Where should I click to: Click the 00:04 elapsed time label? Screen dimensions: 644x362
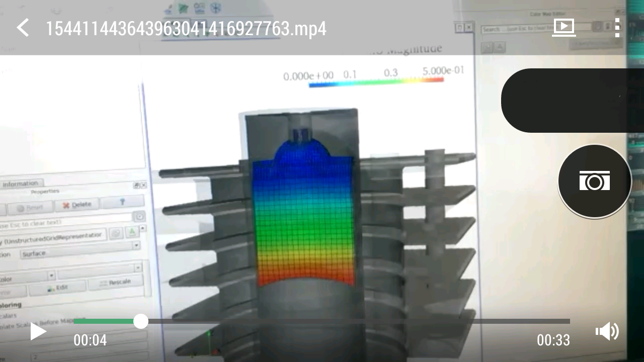click(x=90, y=340)
